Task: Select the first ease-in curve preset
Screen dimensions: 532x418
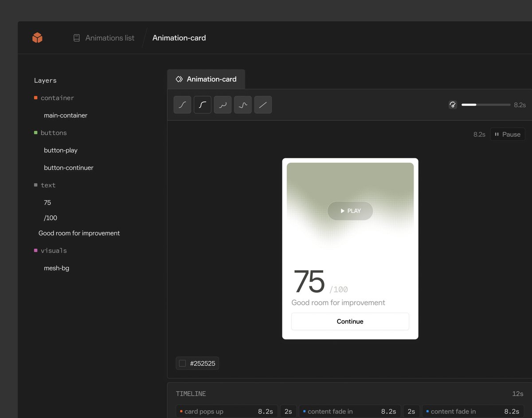Action: coord(182,105)
